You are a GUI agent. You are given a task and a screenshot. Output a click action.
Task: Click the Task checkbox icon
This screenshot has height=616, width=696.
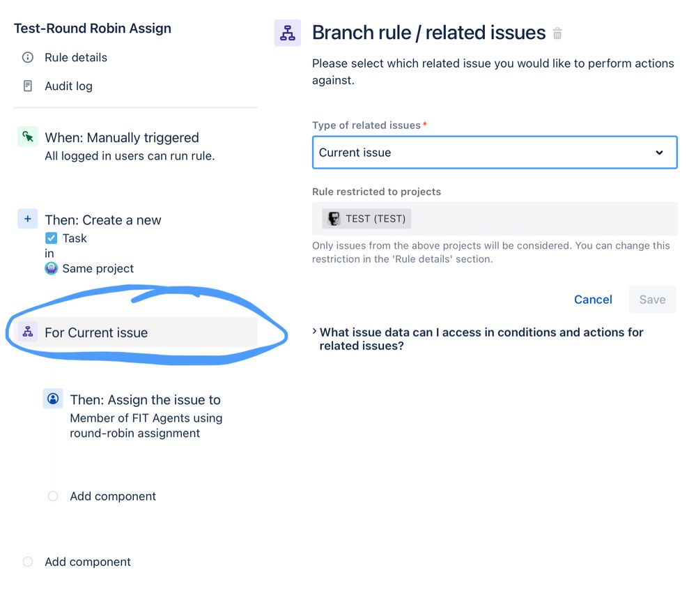pyautogui.click(x=51, y=238)
